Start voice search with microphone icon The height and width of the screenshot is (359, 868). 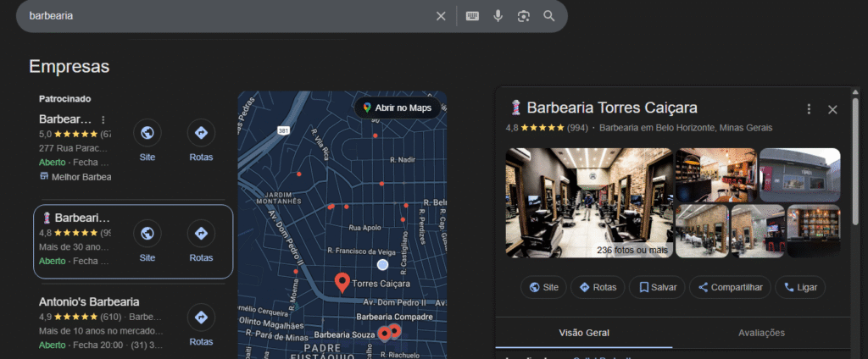[x=498, y=16]
